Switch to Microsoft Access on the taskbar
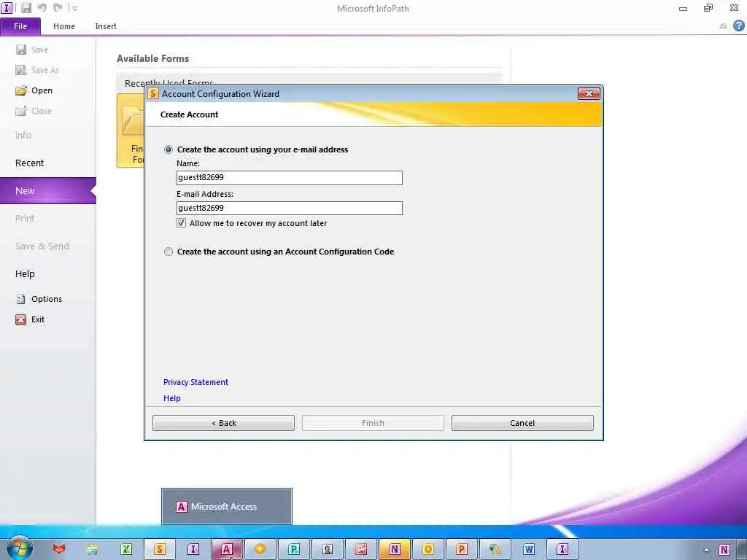 pos(227,549)
